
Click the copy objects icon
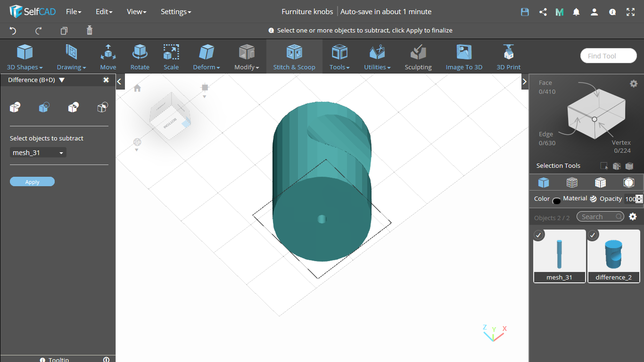(64, 31)
